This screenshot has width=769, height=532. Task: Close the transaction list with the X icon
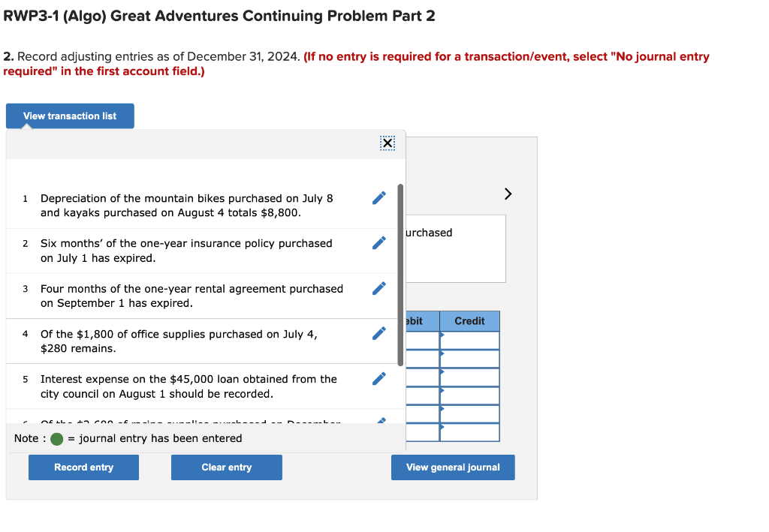point(388,143)
